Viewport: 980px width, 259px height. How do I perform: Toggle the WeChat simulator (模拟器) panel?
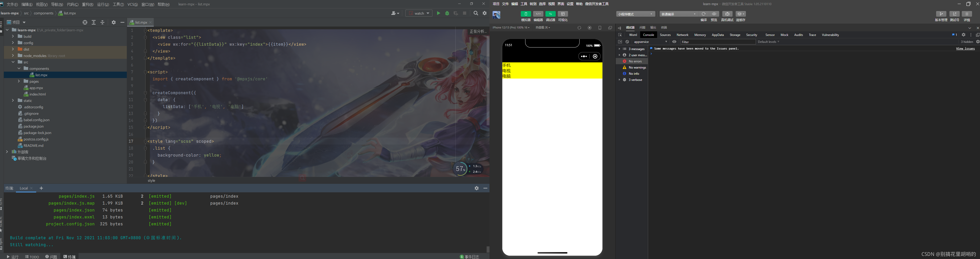point(526,14)
